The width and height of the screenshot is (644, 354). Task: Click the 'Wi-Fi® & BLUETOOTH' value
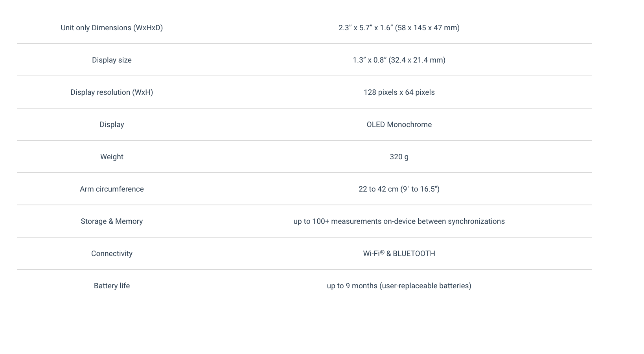point(399,254)
